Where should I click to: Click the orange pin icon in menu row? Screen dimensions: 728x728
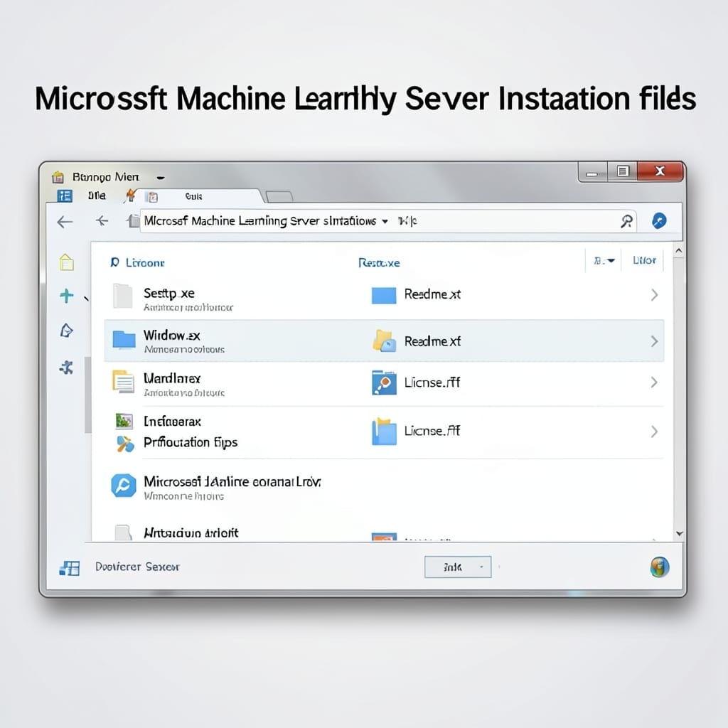tap(131, 196)
